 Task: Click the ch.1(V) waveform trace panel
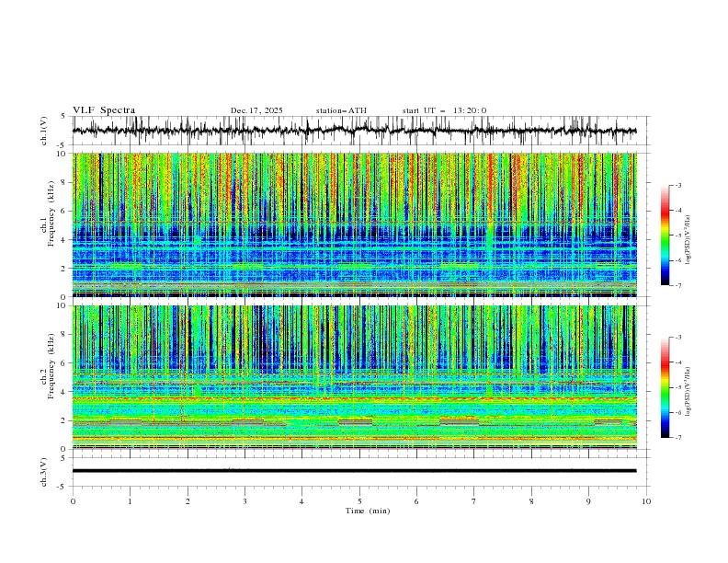pyautogui.click(x=359, y=131)
